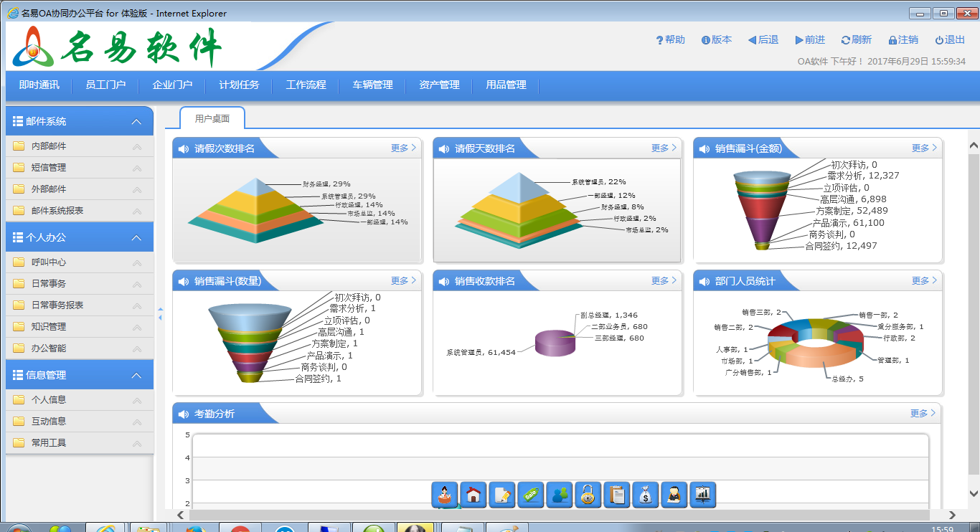Image resolution: width=980 pixels, height=532 pixels.
Task: Click 更多 link in 销售收款排名 panel
Action: point(664,281)
